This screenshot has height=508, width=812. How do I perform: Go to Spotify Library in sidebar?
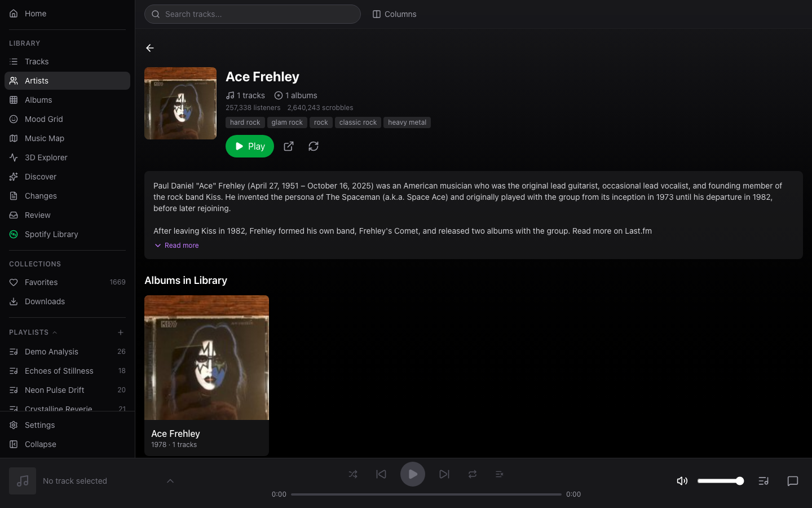(51, 234)
